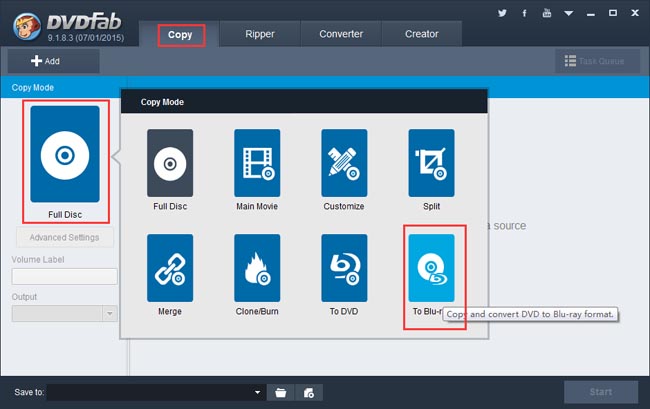The width and height of the screenshot is (650, 409).
Task: Open the Task Queue
Action: point(597,61)
